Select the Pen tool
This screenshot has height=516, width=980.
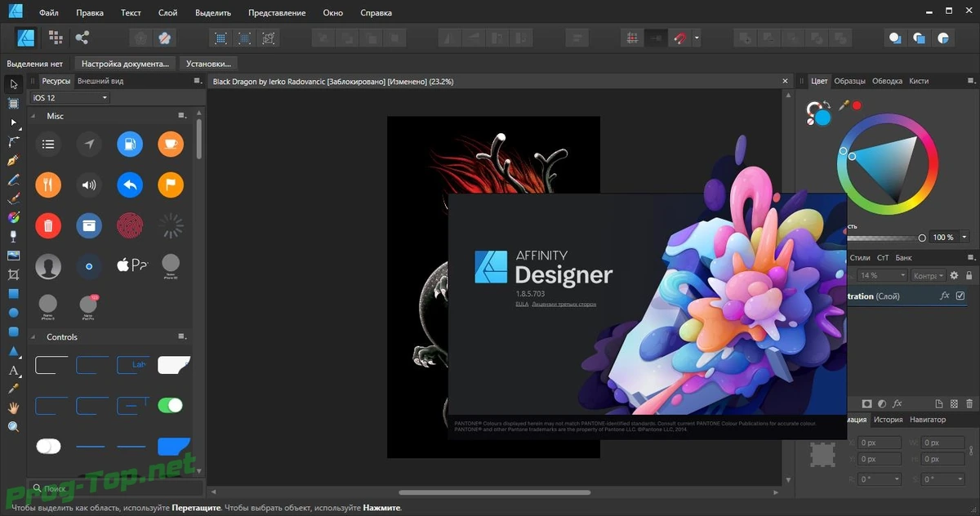pyautogui.click(x=13, y=161)
